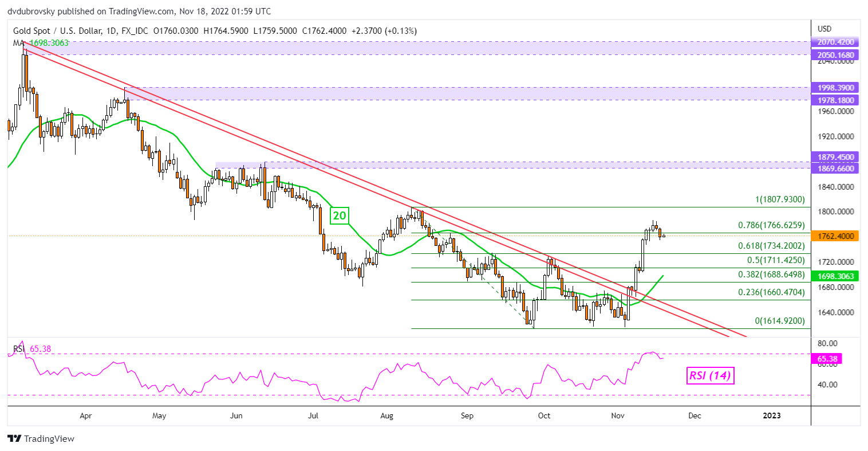Click the Sep label on time axis
Screen dimensions: 868x451
tap(467, 415)
